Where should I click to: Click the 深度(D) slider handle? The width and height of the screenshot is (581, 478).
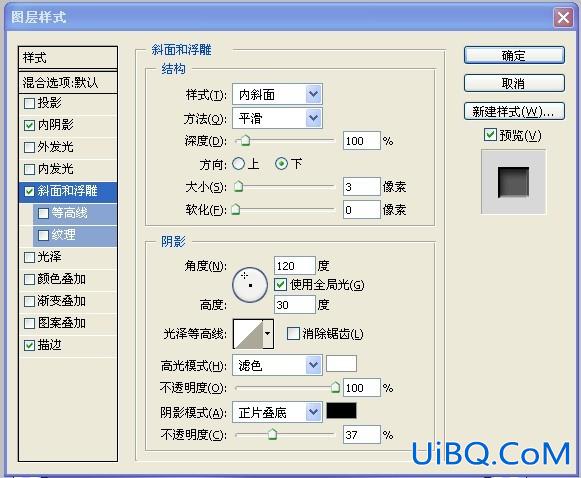tap(245, 140)
